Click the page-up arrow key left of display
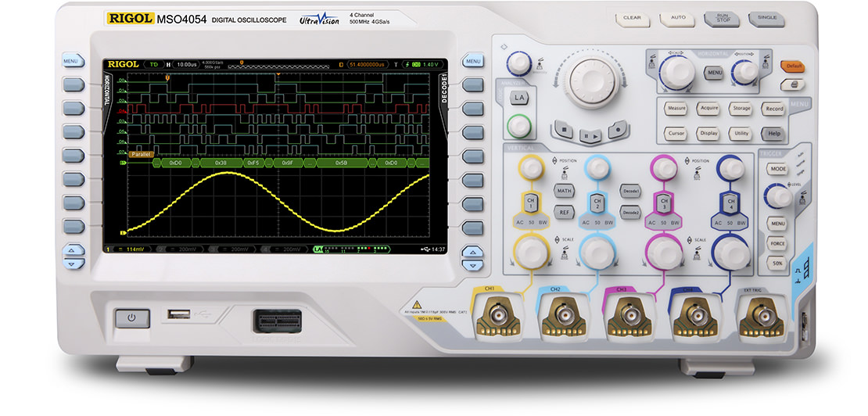The width and height of the screenshot is (868, 416). [73, 250]
